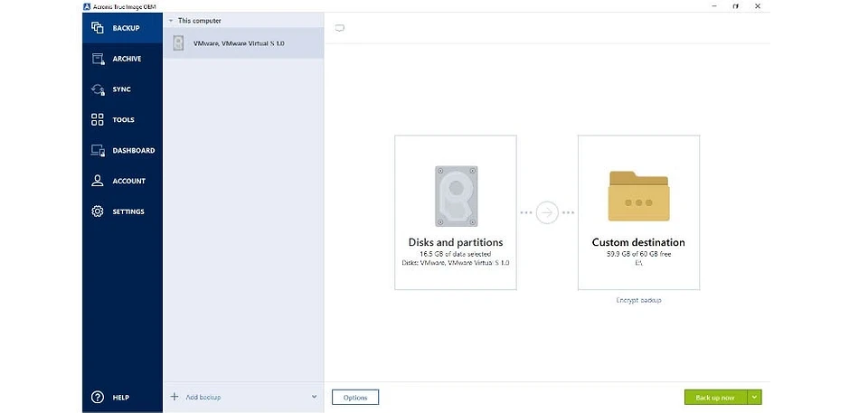Click the Acronis logo in title bar

pyautogui.click(x=87, y=6)
